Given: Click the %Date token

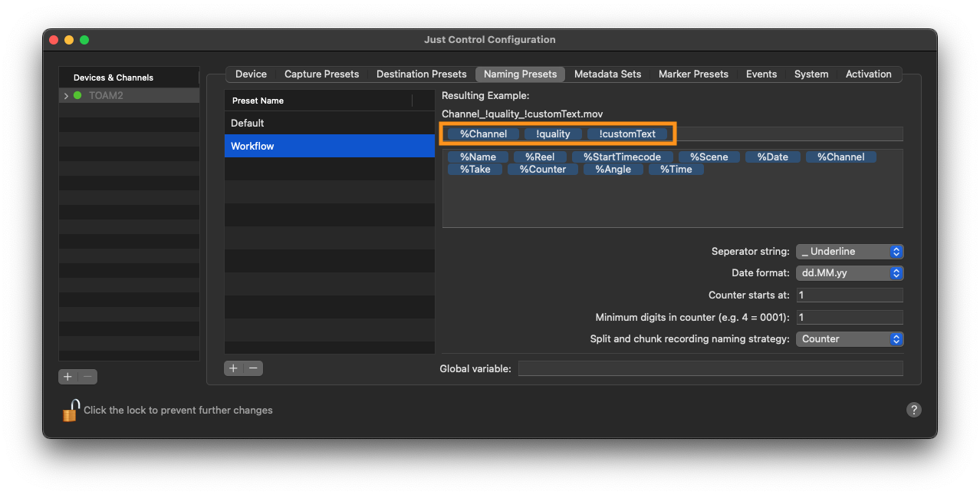Looking at the screenshot, I should [772, 157].
